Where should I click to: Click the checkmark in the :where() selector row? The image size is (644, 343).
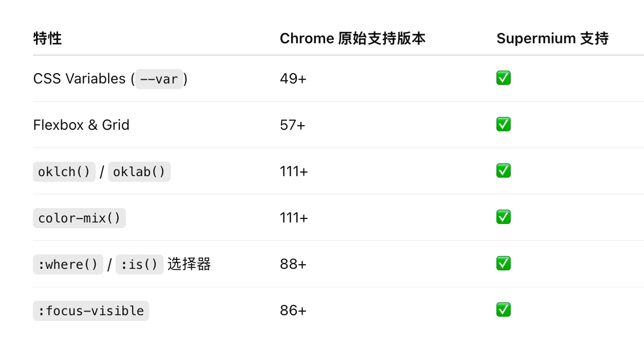[x=504, y=264]
